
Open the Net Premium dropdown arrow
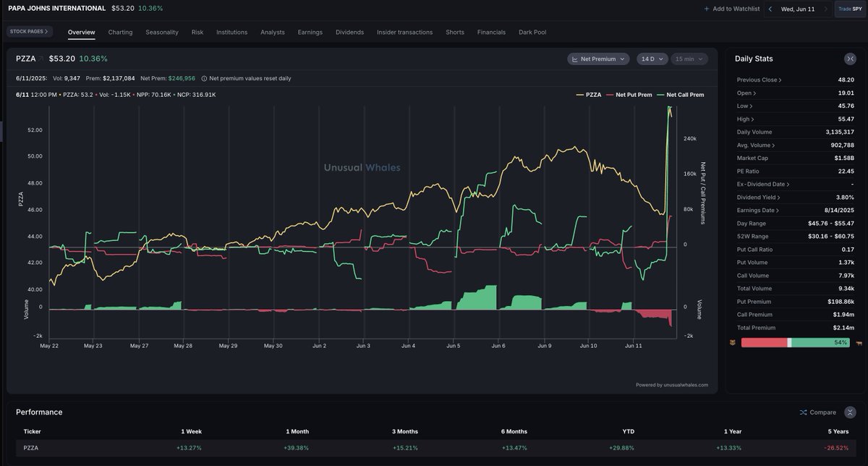click(x=622, y=59)
